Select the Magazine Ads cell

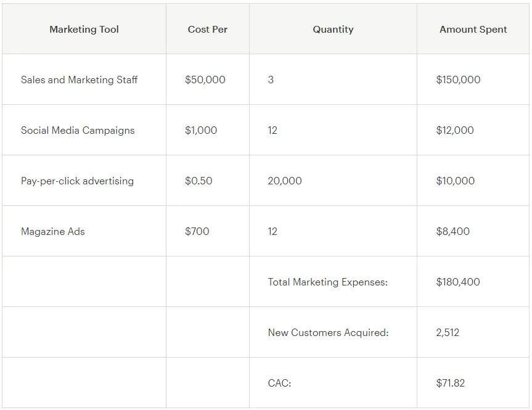(x=53, y=232)
